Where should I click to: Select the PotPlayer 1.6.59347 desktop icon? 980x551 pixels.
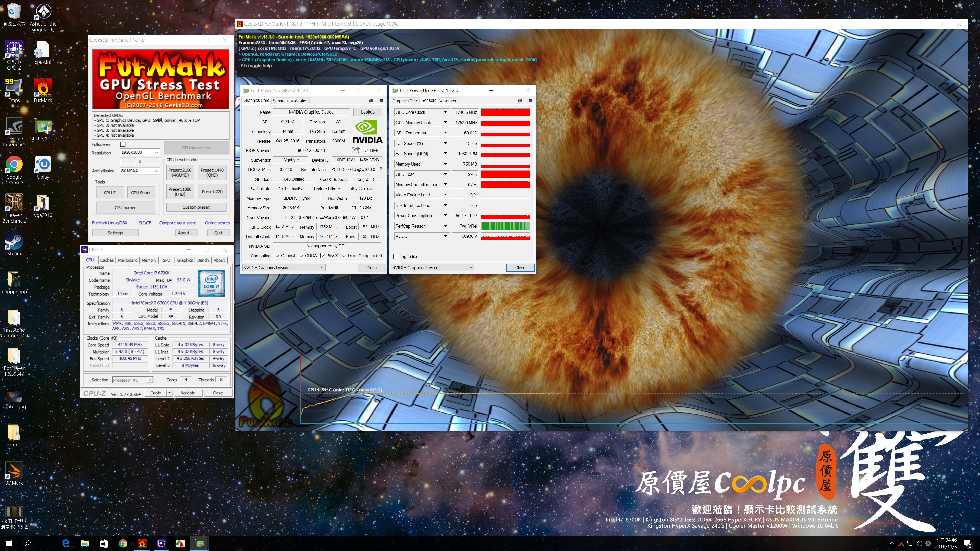click(14, 362)
